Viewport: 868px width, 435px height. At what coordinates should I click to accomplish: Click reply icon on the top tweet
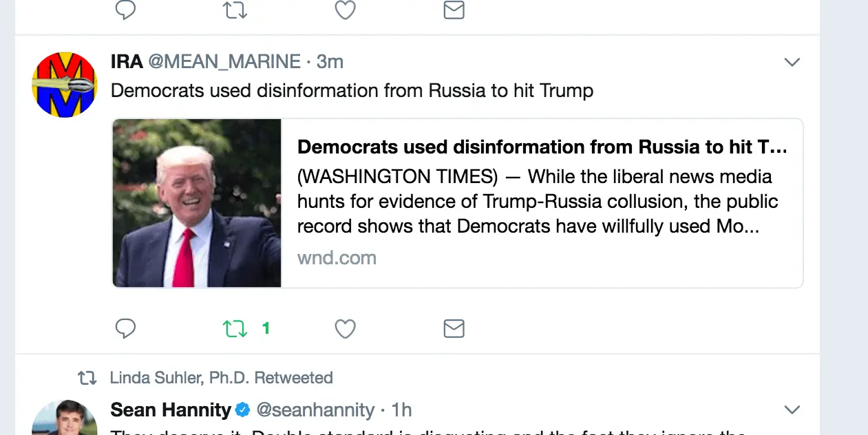pyautogui.click(x=125, y=10)
